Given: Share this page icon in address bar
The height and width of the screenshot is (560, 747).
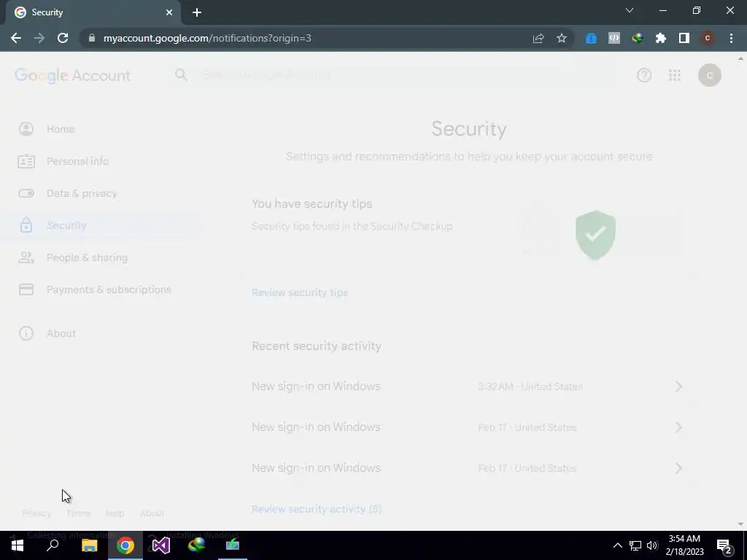Looking at the screenshot, I should coord(538,38).
